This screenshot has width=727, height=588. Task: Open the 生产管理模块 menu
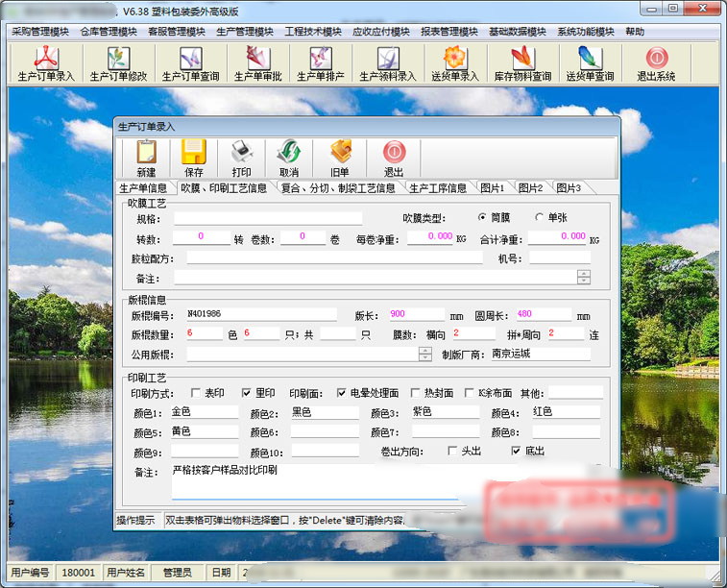tap(244, 32)
